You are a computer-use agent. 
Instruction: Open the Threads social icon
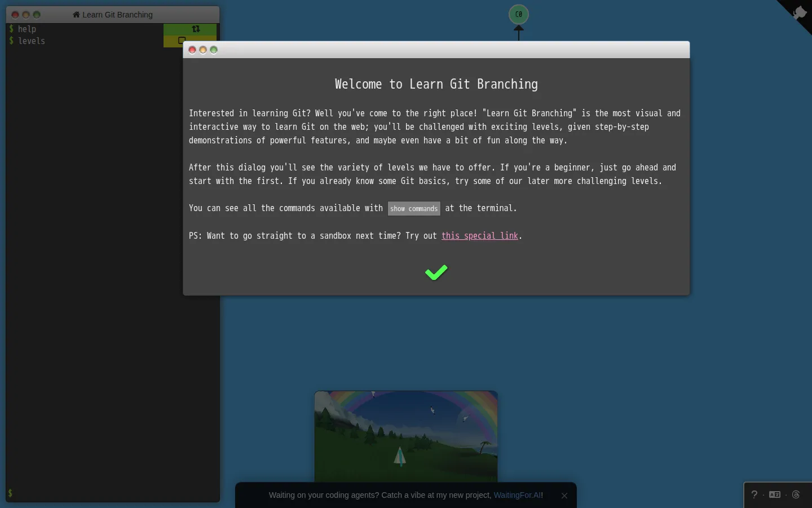pos(796,494)
